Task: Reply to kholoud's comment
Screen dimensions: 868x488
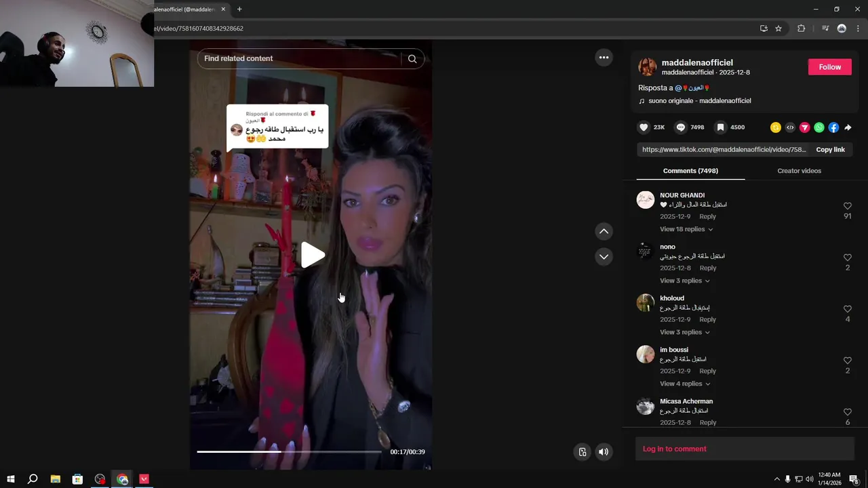Action: click(x=707, y=319)
